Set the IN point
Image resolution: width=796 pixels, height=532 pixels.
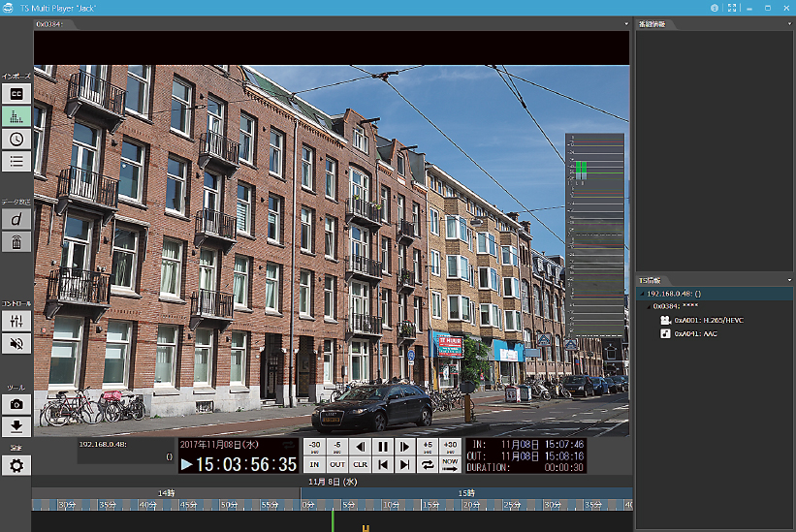click(x=314, y=465)
